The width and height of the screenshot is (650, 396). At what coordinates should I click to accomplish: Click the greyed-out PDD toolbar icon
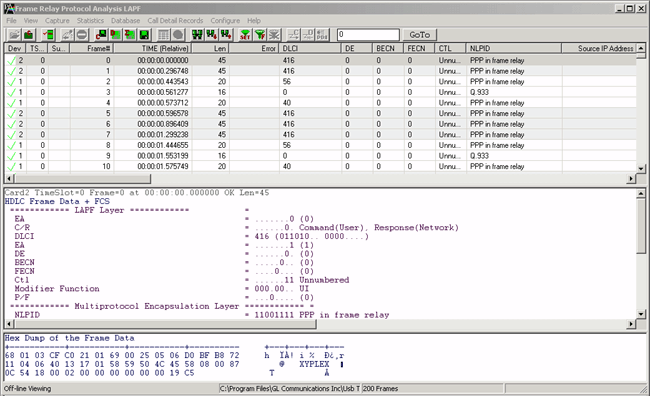coord(322,34)
